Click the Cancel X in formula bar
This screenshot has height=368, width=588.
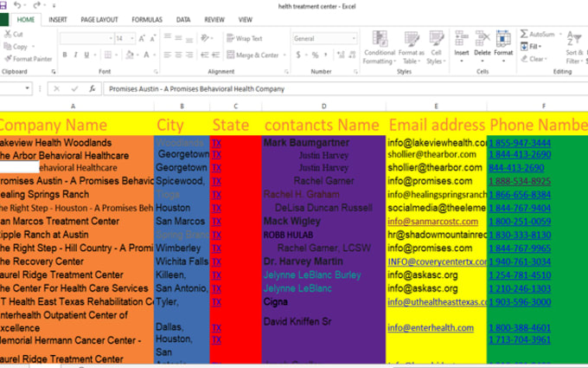[56, 89]
